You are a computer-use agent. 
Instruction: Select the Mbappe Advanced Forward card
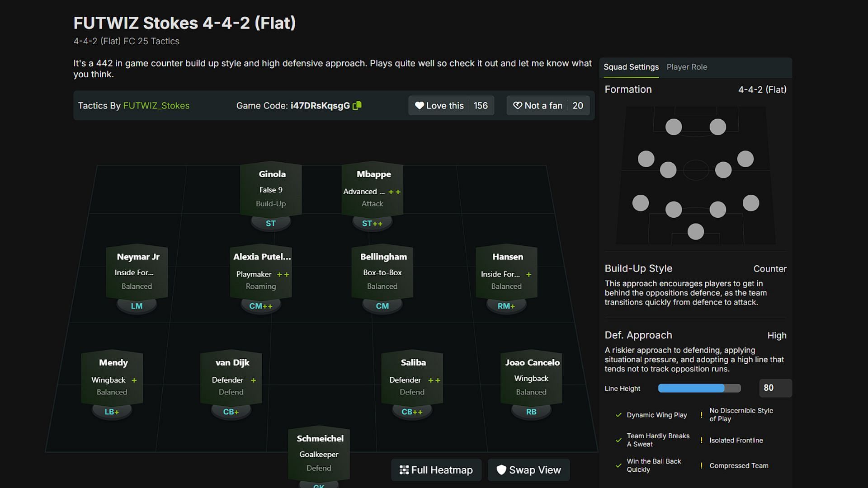point(372,189)
